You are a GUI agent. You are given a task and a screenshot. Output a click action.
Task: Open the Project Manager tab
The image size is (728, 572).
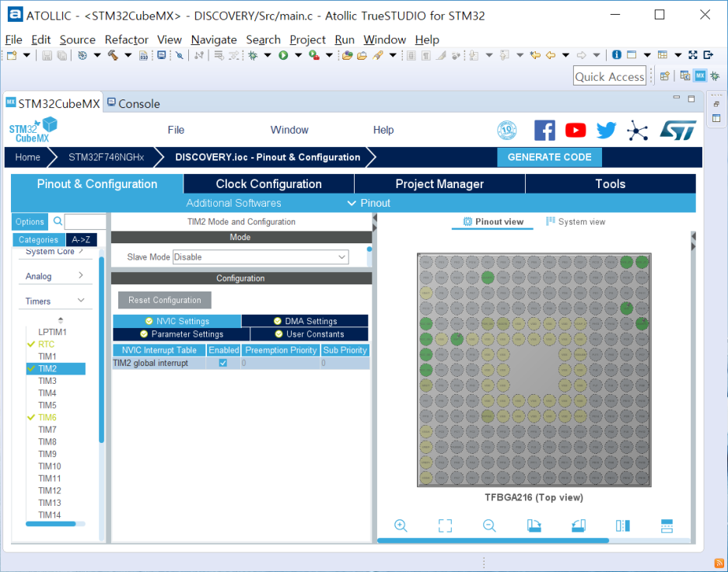coord(439,183)
